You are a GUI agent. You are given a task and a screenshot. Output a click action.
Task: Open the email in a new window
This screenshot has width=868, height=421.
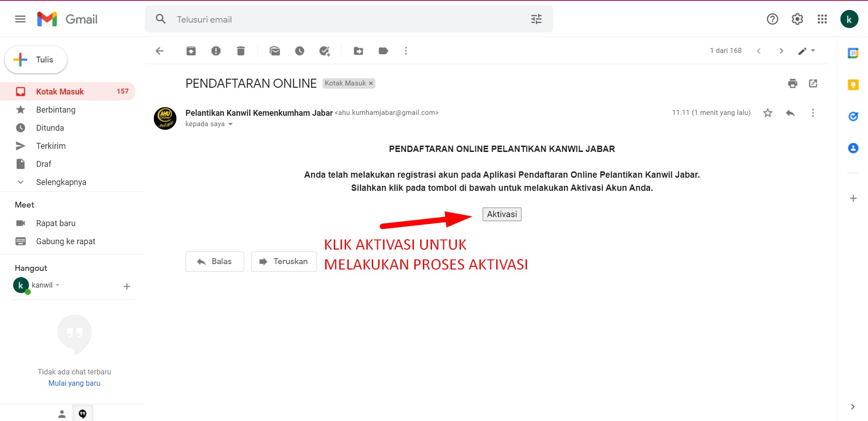click(813, 84)
